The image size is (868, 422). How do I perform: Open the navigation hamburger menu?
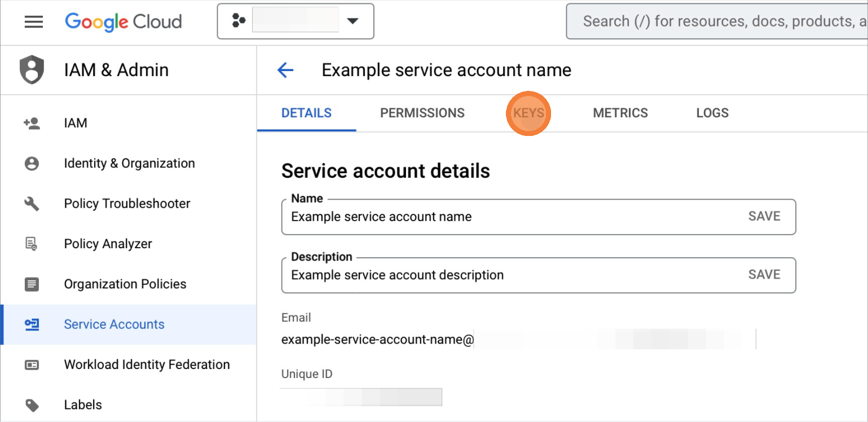(33, 21)
